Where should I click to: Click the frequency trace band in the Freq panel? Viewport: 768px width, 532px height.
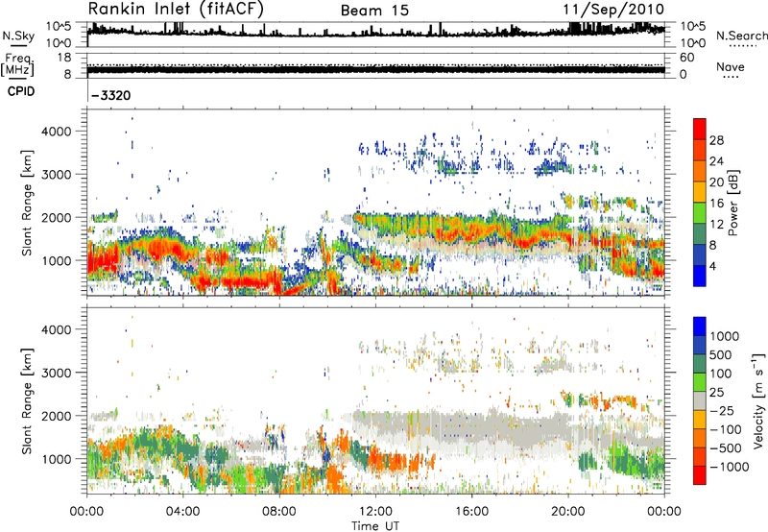(375, 70)
